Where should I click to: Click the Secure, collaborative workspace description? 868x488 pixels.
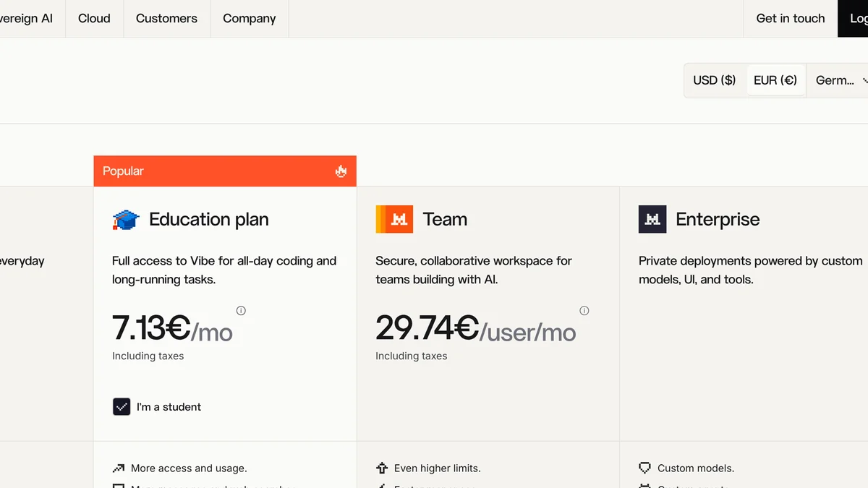click(474, 270)
